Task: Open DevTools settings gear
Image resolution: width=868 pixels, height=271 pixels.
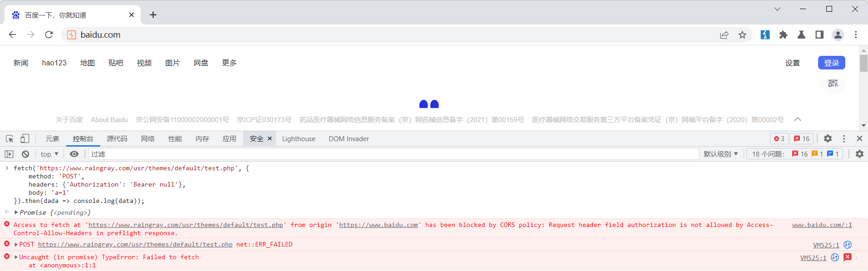Action: 828,139
